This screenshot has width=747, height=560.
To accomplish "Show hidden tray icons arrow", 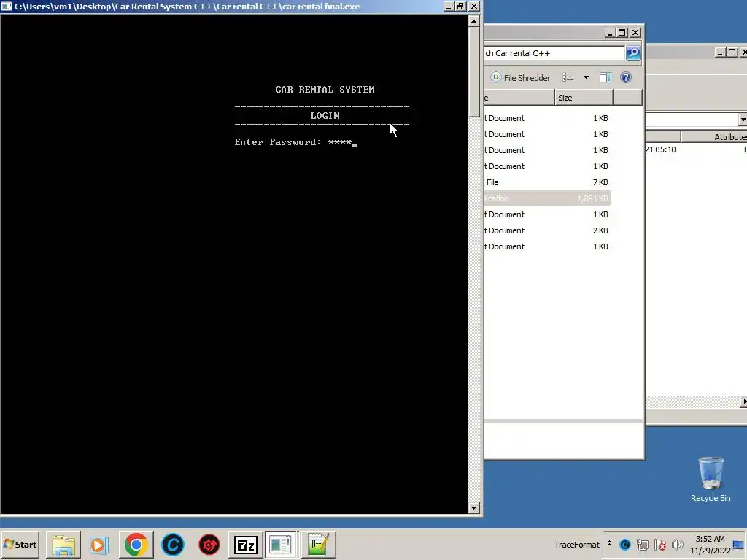I will tap(609, 544).
